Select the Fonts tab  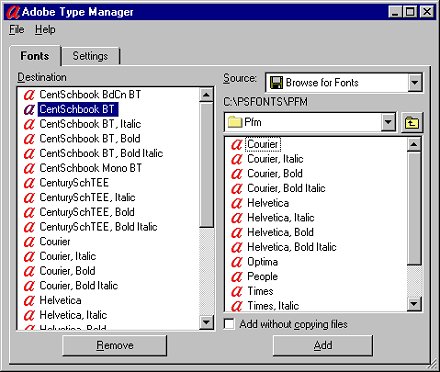(35, 56)
